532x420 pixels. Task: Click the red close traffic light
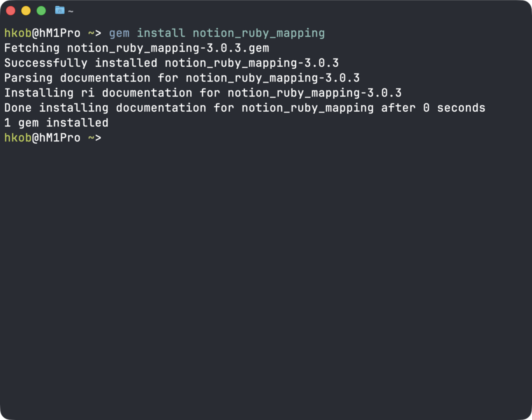tap(10, 10)
